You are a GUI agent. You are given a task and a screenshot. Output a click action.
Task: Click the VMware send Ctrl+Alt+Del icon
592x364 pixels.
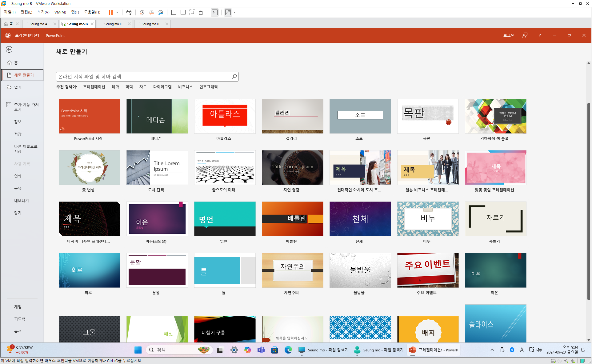129,12
